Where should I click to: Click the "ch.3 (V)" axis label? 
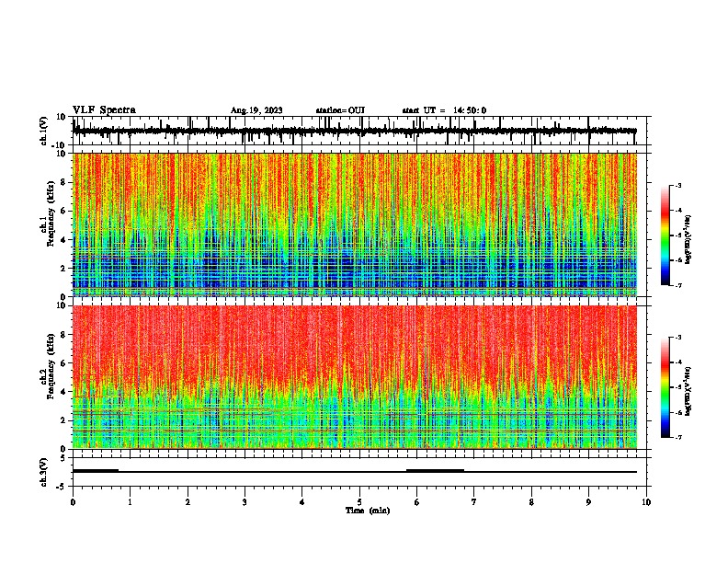coord(44,473)
